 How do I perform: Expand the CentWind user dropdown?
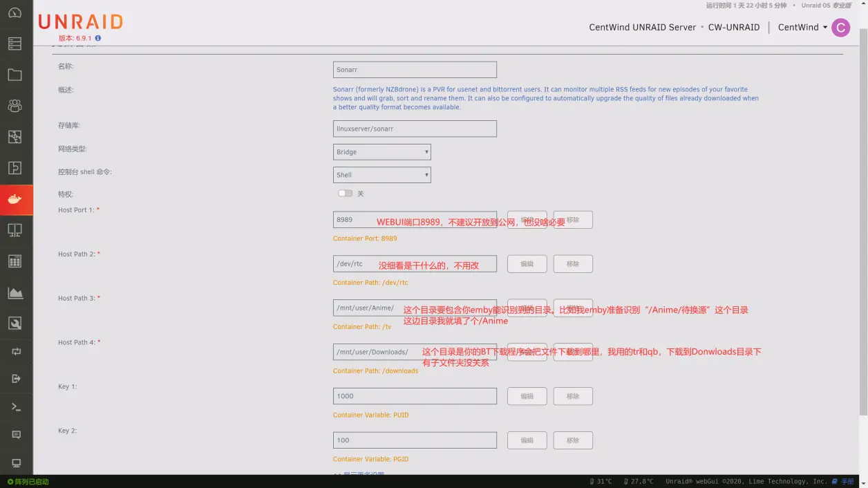802,28
